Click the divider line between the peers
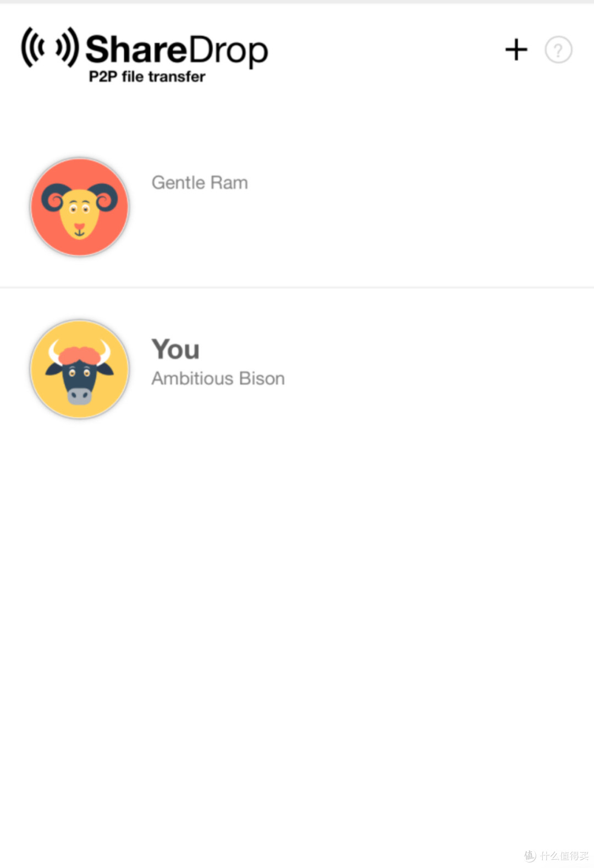Viewport: 594px width, 868px height. pyautogui.click(x=297, y=287)
